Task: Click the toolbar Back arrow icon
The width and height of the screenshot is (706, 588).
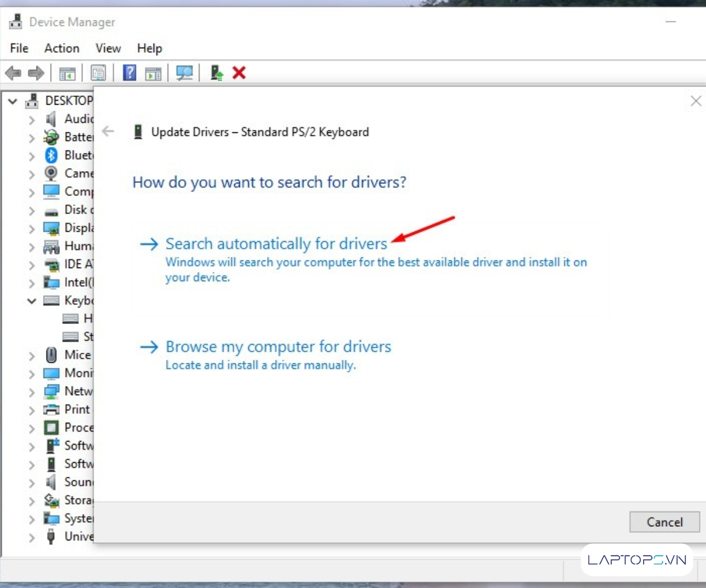Action: 13,73
